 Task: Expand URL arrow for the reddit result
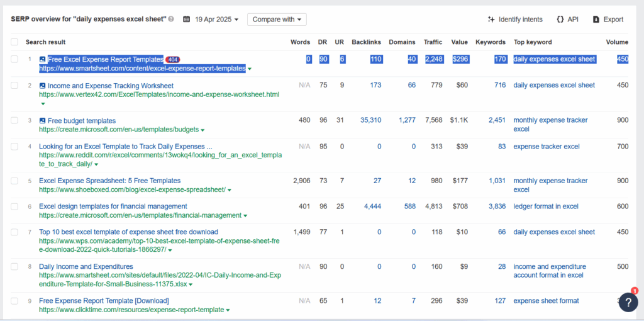click(96, 164)
